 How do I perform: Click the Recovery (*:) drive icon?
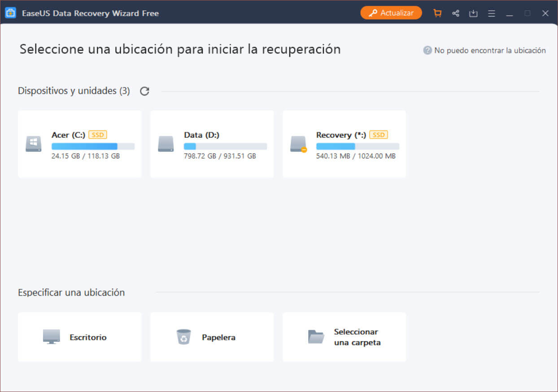[x=298, y=144]
